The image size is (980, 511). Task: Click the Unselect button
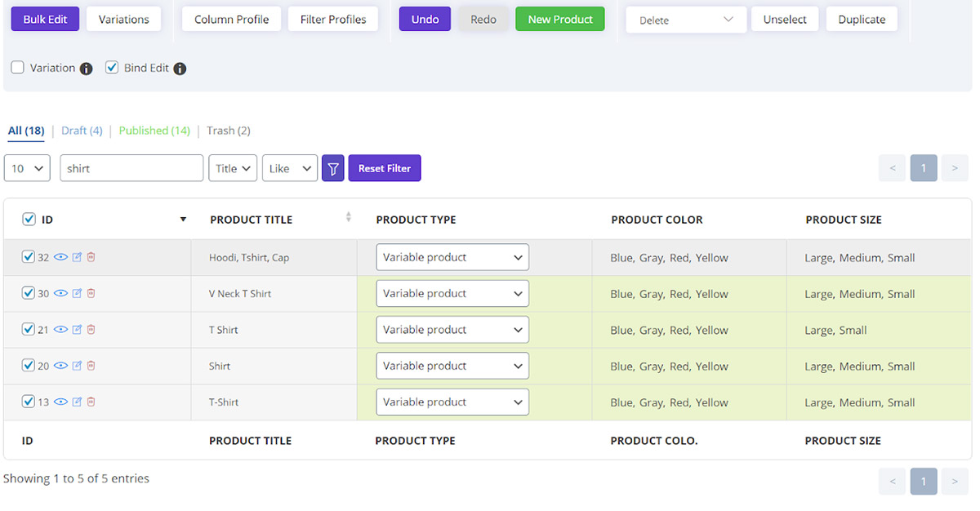click(786, 20)
